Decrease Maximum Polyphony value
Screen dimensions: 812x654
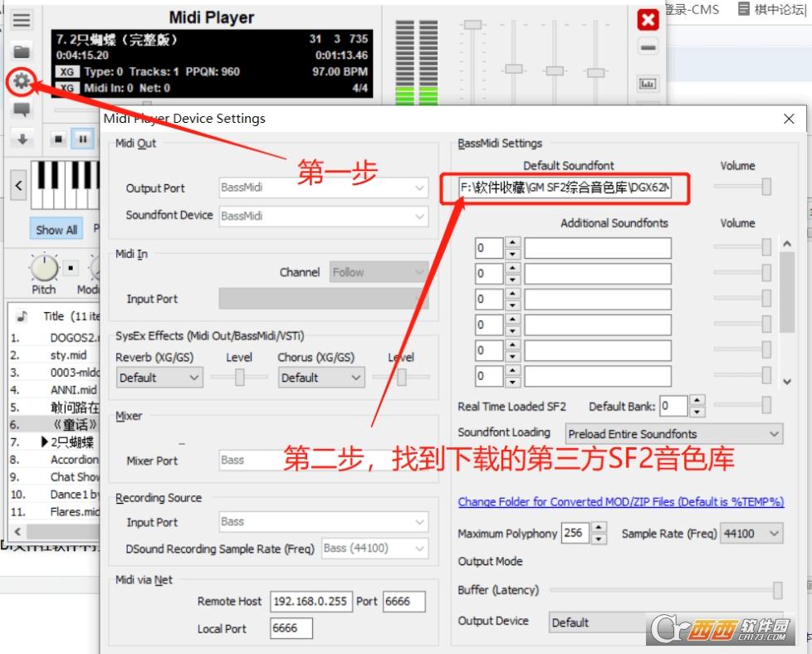point(599,539)
